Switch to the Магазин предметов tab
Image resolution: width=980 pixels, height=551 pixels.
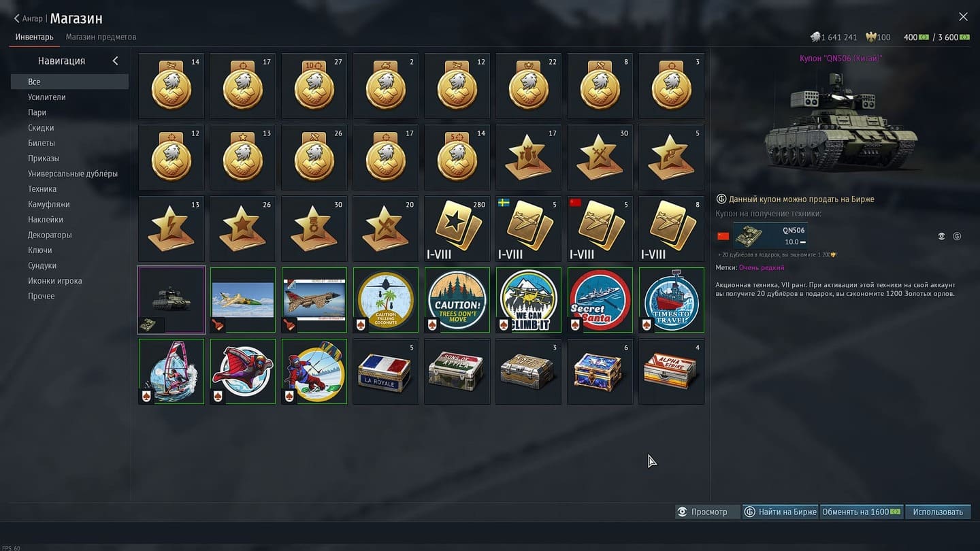tap(101, 37)
